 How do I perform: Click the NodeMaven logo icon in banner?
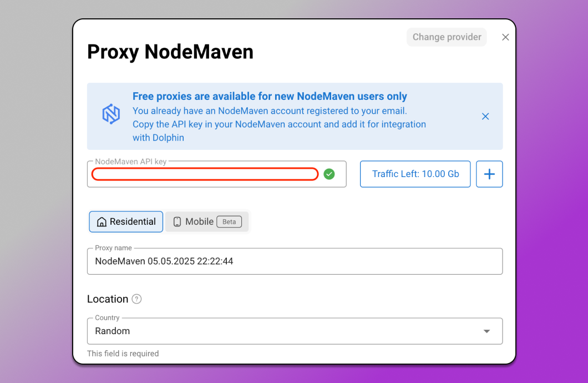click(111, 114)
